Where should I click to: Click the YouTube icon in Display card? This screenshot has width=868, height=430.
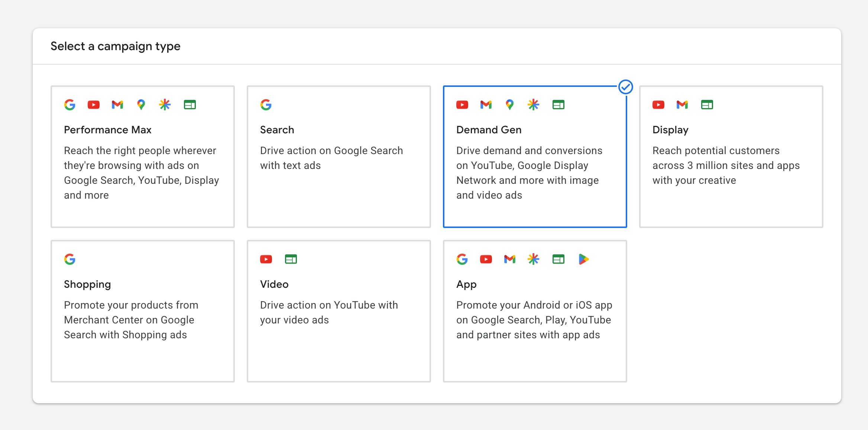tap(658, 105)
